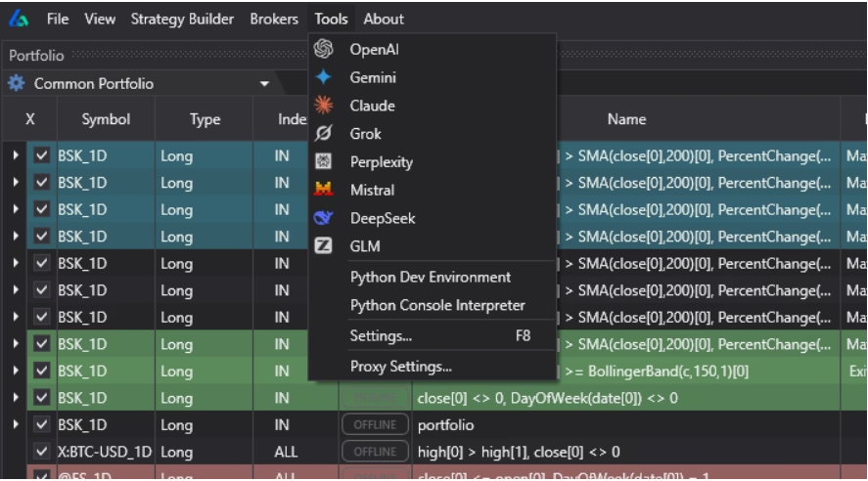Image resolution: width=868 pixels, height=481 pixels.
Task: Click 'high[0] > high[1], close[0] <> 0' name
Action: (x=519, y=452)
